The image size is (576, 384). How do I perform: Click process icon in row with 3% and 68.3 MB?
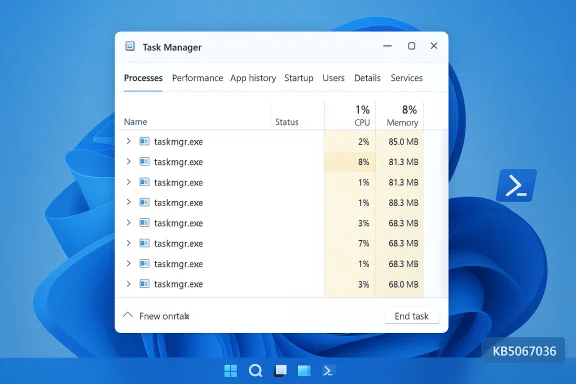(144, 223)
